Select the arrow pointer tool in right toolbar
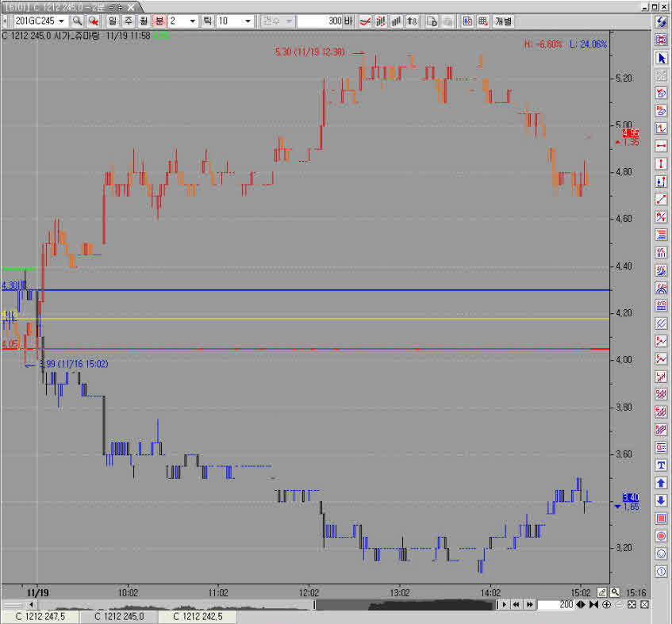Viewport: 672px width, 624px height. coord(661,58)
